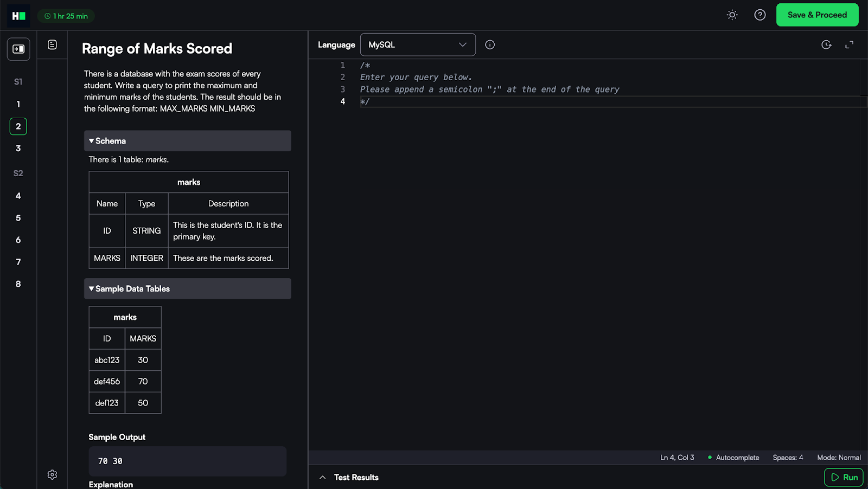Go to question 5

(x=18, y=218)
